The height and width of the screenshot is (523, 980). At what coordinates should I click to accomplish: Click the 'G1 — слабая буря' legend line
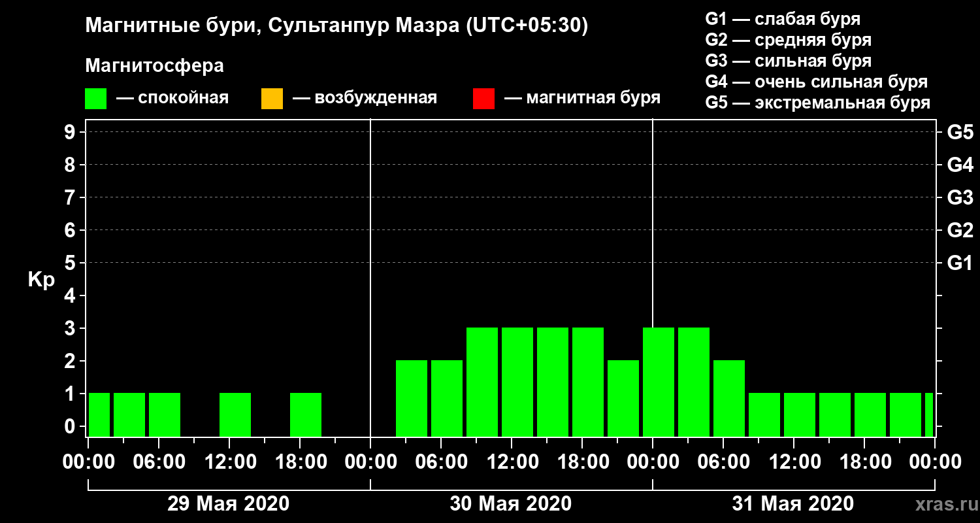(783, 18)
